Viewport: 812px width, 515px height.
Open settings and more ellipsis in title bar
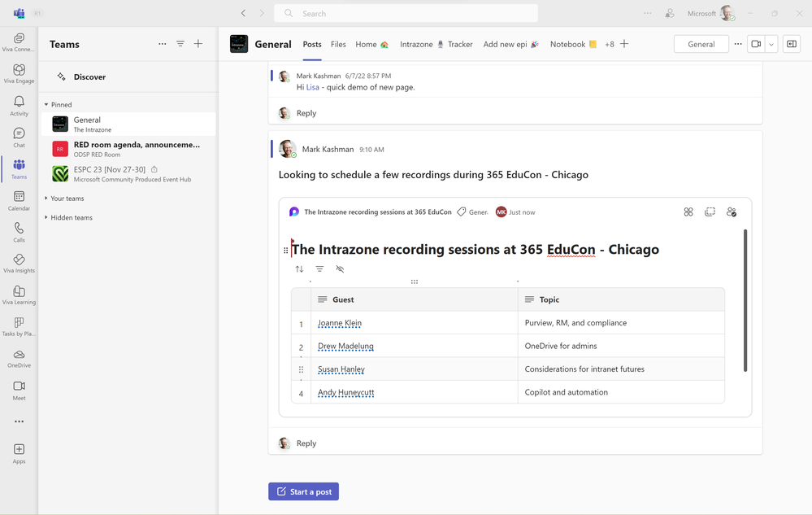(647, 14)
